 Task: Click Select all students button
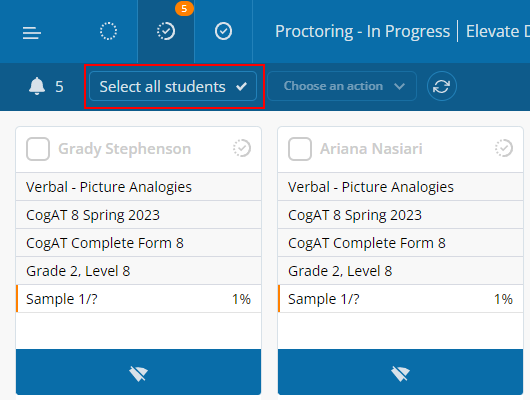[173, 86]
